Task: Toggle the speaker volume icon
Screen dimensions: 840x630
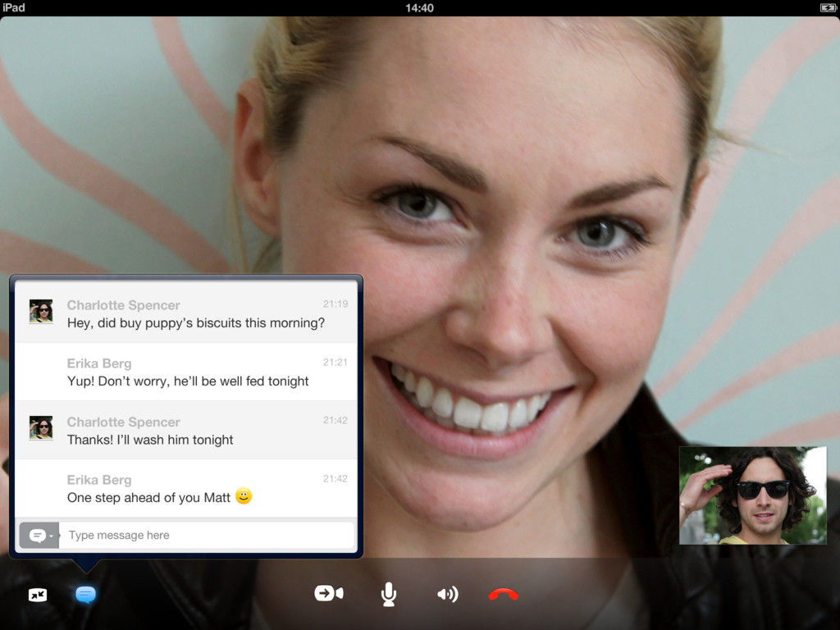Action: (447, 594)
